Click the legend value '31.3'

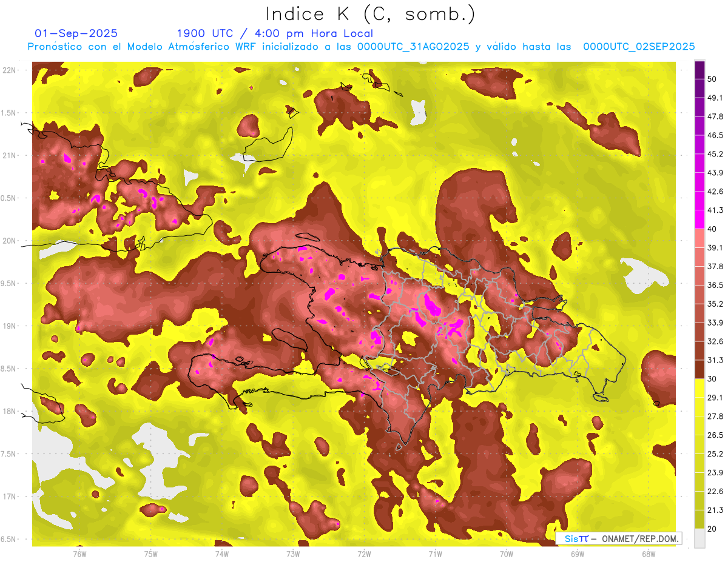tap(715, 360)
